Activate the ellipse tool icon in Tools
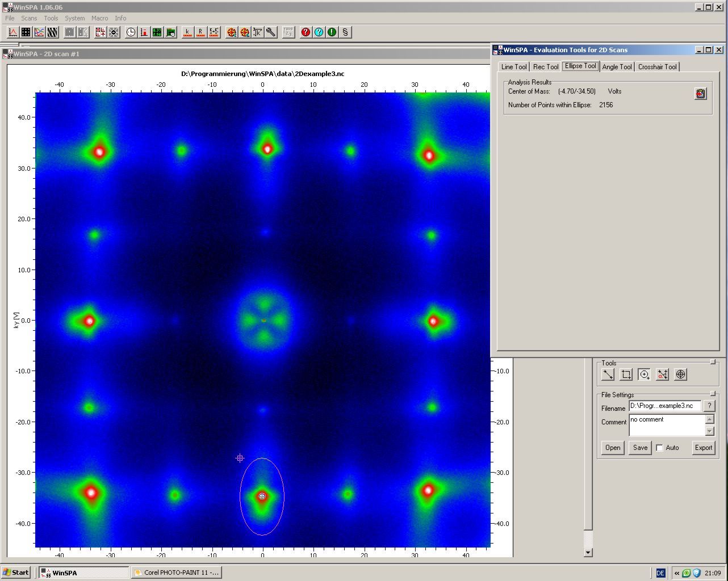 (x=644, y=374)
